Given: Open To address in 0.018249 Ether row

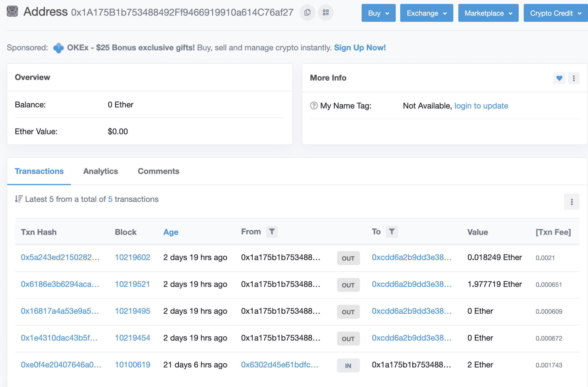Looking at the screenshot, I should [412, 257].
